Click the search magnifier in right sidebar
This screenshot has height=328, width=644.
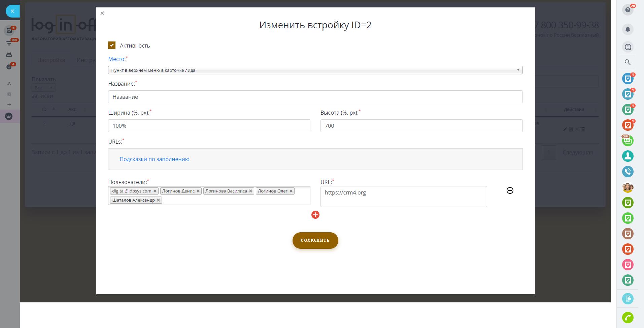(x=628, y=62)
